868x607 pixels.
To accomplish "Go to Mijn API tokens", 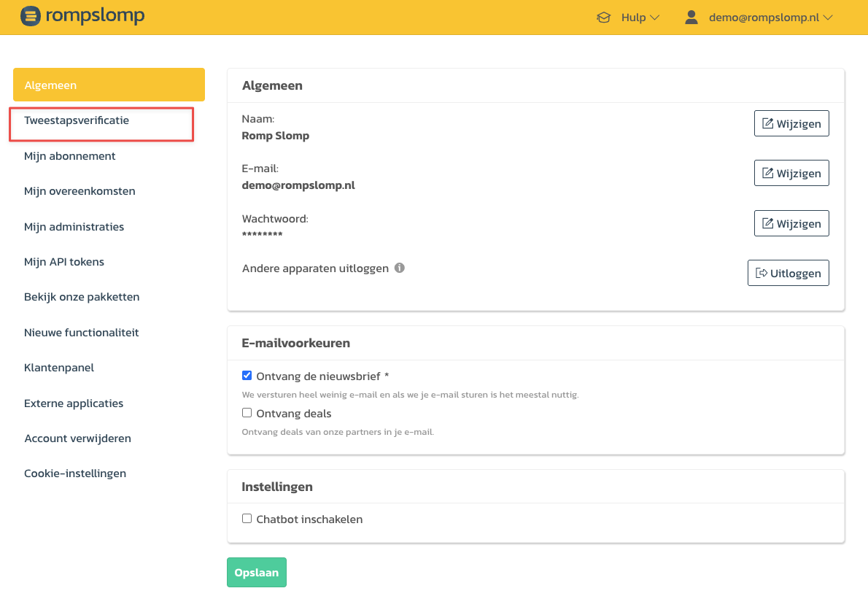I will tap(64, 262).
